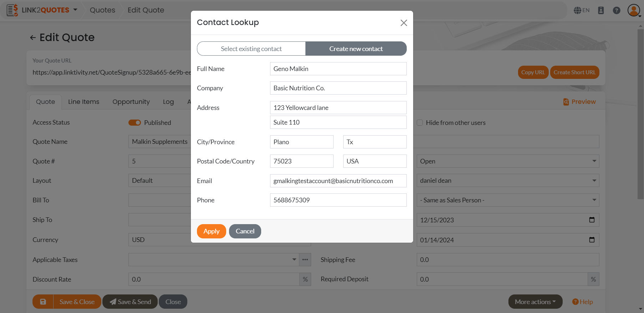Image resolution: width=644 pixels, height=313 pixels.
Task: Click the Shipping Fee field
Action: [x=508, y=260]
